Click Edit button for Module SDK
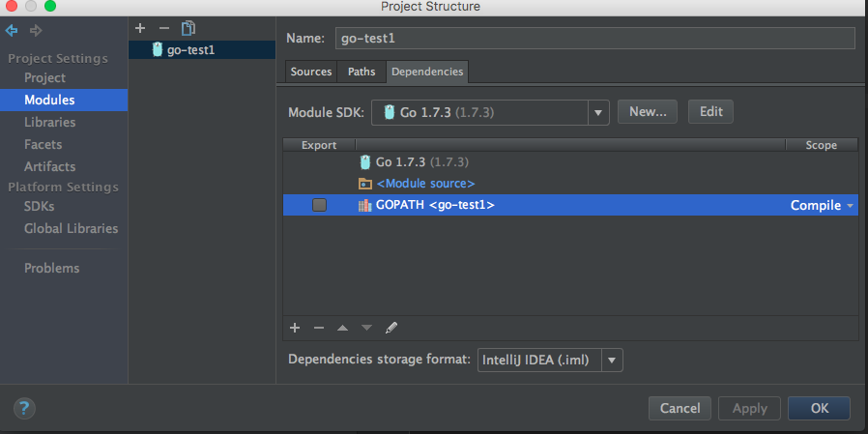 point(710,112)
